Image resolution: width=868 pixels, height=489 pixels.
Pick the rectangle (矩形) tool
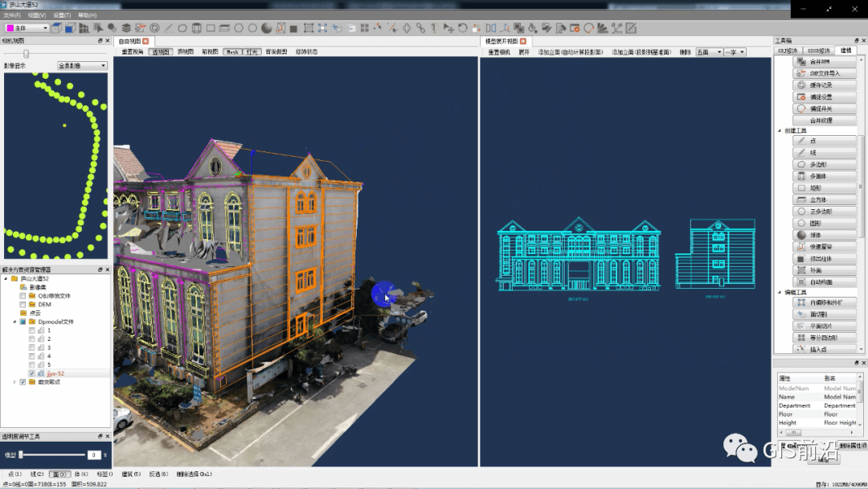pyautogui.click(x=825, y=187)
